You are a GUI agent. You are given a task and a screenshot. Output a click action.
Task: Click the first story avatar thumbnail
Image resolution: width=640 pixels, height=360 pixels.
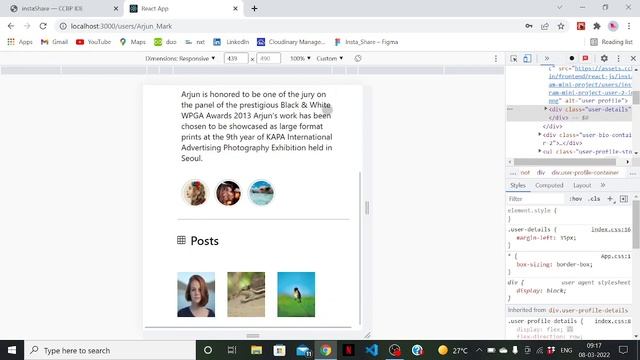[x=195, y=193]
